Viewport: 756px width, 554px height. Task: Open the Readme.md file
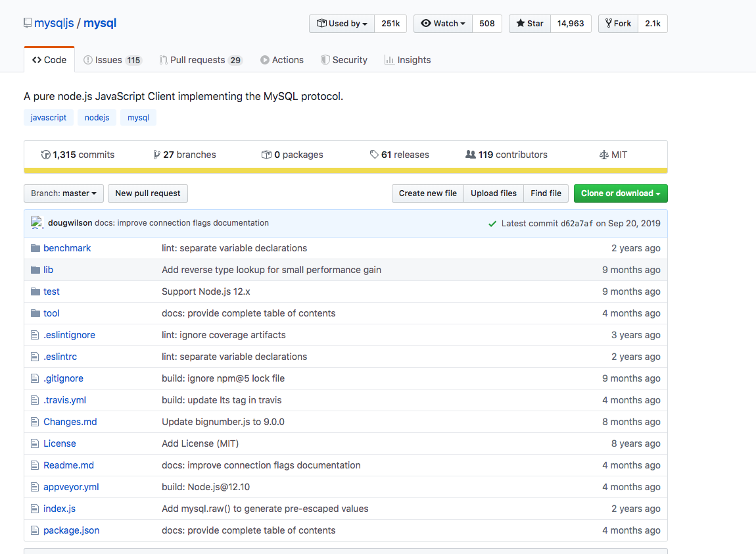click(68, 465)
